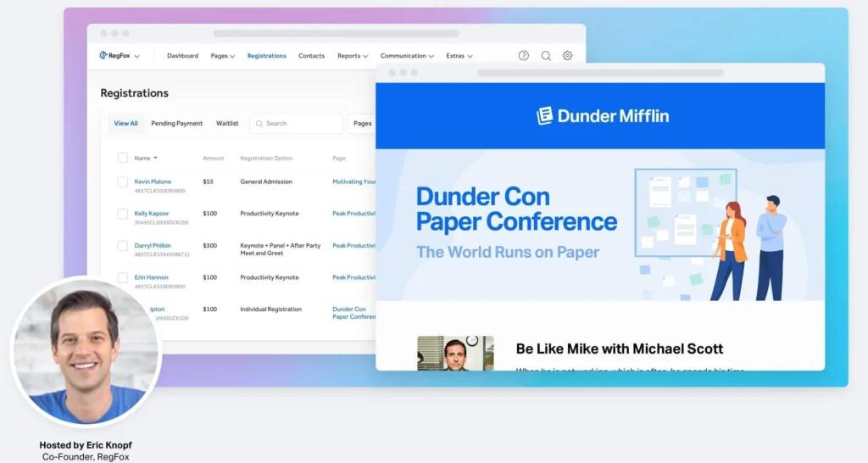Click the Dunder Con Paper Conference headline
The height and width of the screenshot is (463, 868).
click(516, 209)
